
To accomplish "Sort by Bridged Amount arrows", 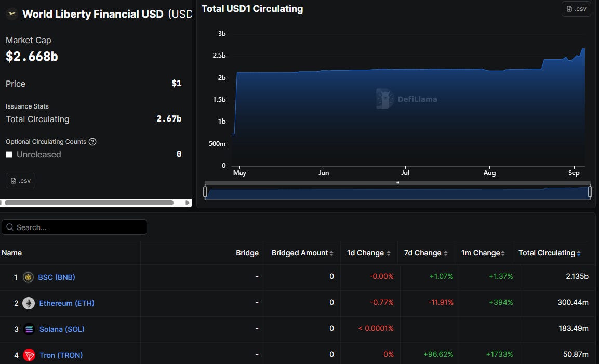I will point(331,253).
